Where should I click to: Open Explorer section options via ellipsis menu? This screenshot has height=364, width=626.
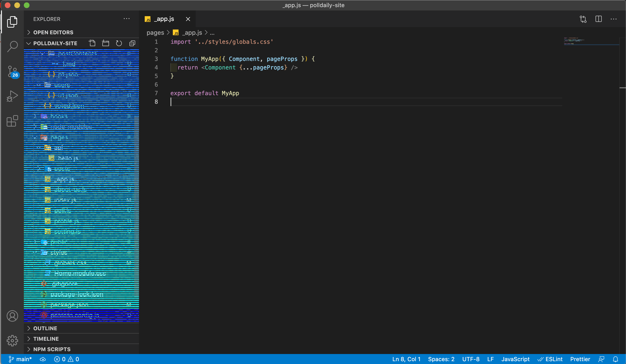tap(127, 19)
